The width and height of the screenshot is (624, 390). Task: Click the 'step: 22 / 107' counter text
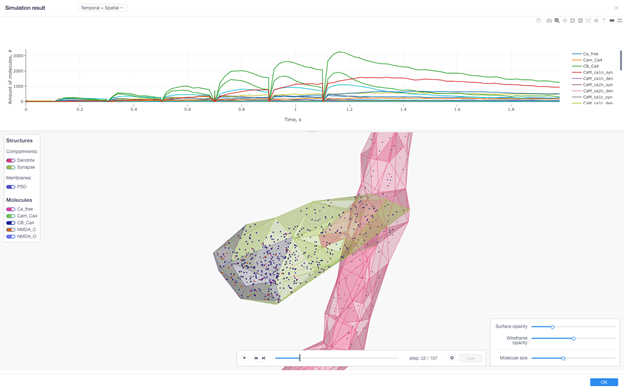pyautogui.click(x=423, y=359)
